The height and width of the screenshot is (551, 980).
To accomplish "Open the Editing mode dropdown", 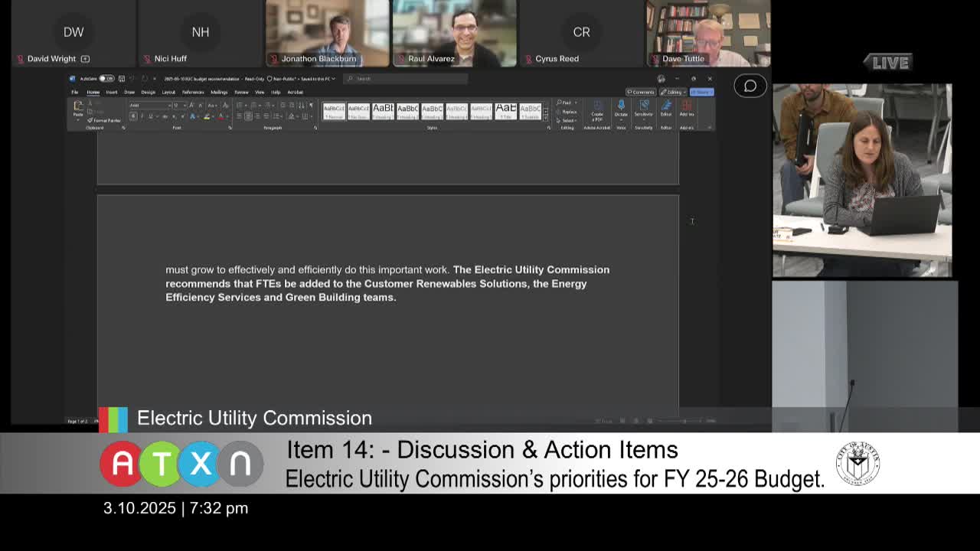I will pyautogui.click(x=673, y=92).
